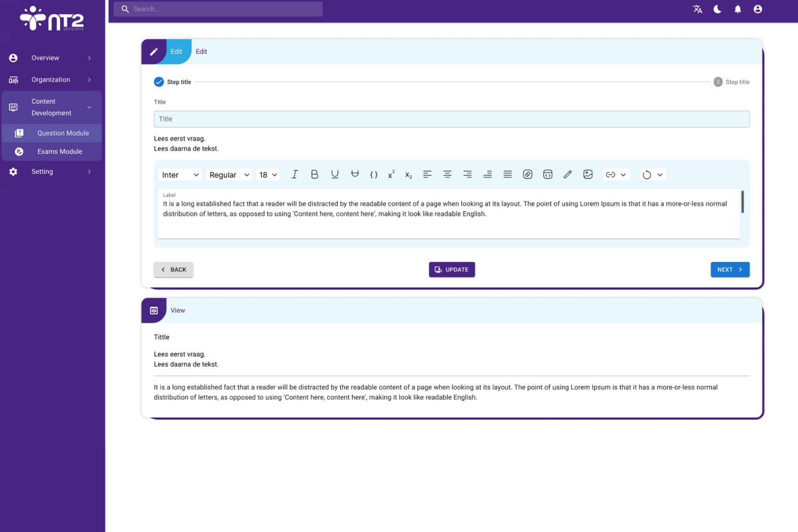Select Organization in the sidebar

tap(52, 80)
